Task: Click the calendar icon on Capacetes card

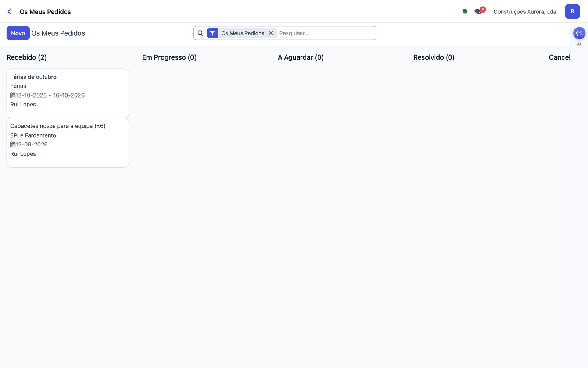Action: 13,145
